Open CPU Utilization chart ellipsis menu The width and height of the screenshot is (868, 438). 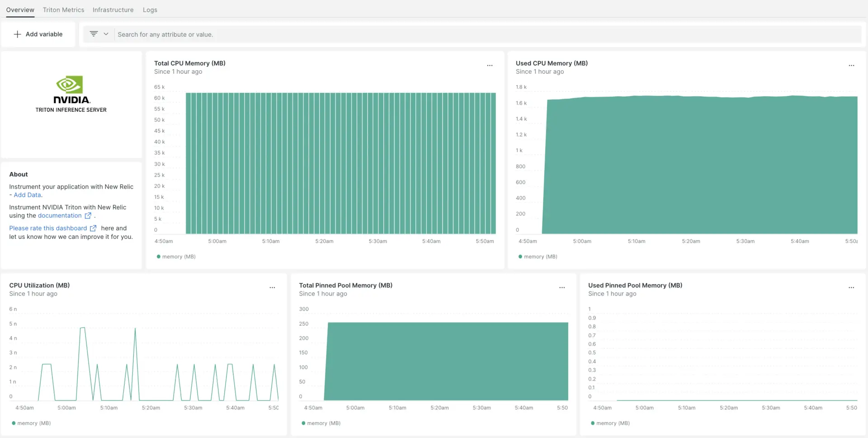(x=272, y=288)
